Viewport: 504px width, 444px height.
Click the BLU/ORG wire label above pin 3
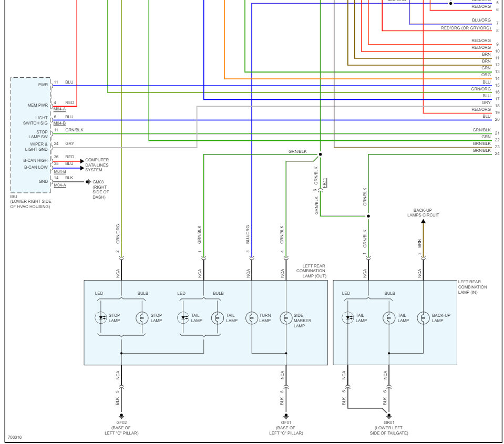[248, 234]
